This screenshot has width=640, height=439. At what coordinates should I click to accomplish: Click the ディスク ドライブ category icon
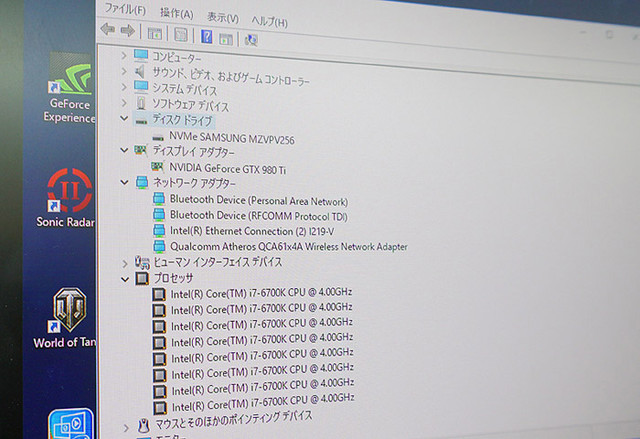click(x=141, y=121)
